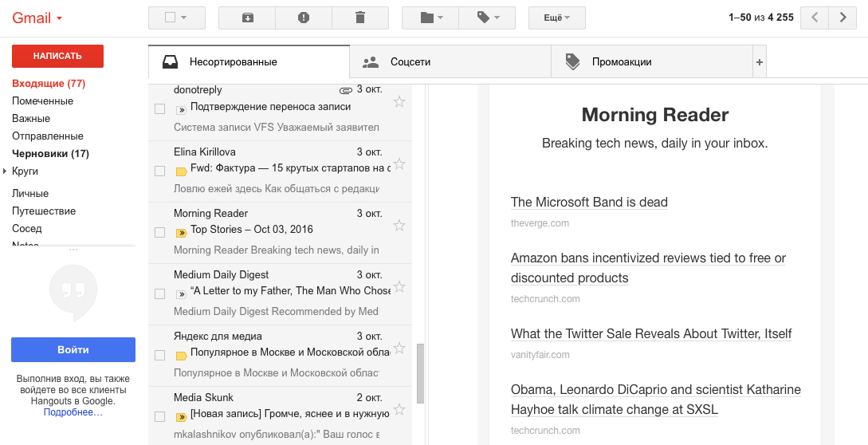
Task: Open 'Top Stories – Oct 03, 2016' email
Action: (x=252, y=230)
